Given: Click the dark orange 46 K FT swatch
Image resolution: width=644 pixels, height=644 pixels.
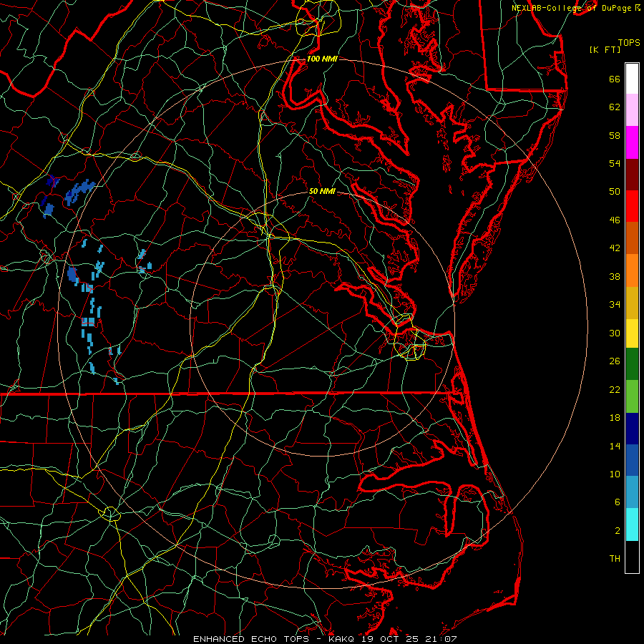Looking at the screenshot, I should tap(632, 238).
